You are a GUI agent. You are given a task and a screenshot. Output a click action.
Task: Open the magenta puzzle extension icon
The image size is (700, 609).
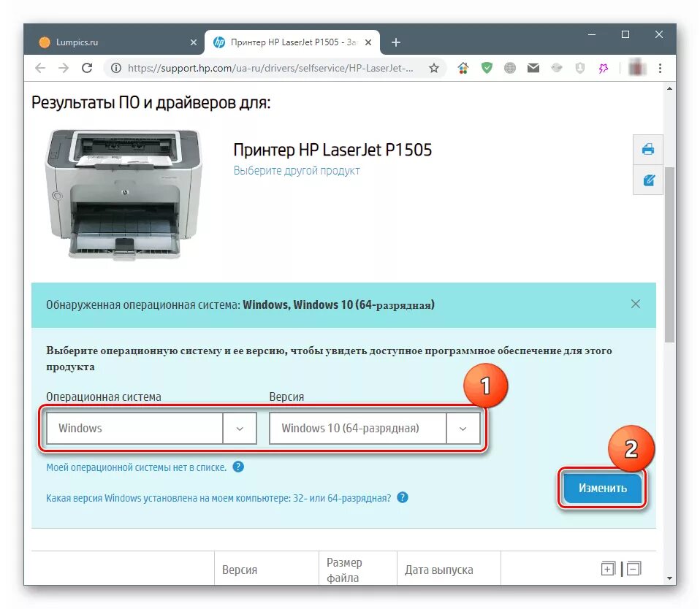[x=603, y=68]
